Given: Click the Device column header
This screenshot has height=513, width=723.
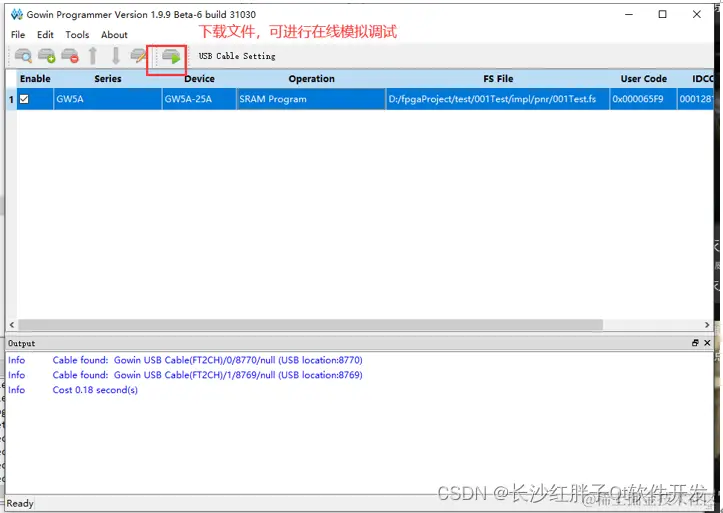Looking at the screenshot, I should 199,79.
